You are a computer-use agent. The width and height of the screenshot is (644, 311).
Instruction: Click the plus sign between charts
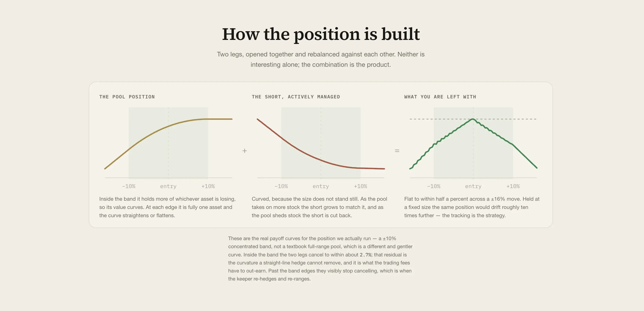pyautogui.click(x=244, y=151)
